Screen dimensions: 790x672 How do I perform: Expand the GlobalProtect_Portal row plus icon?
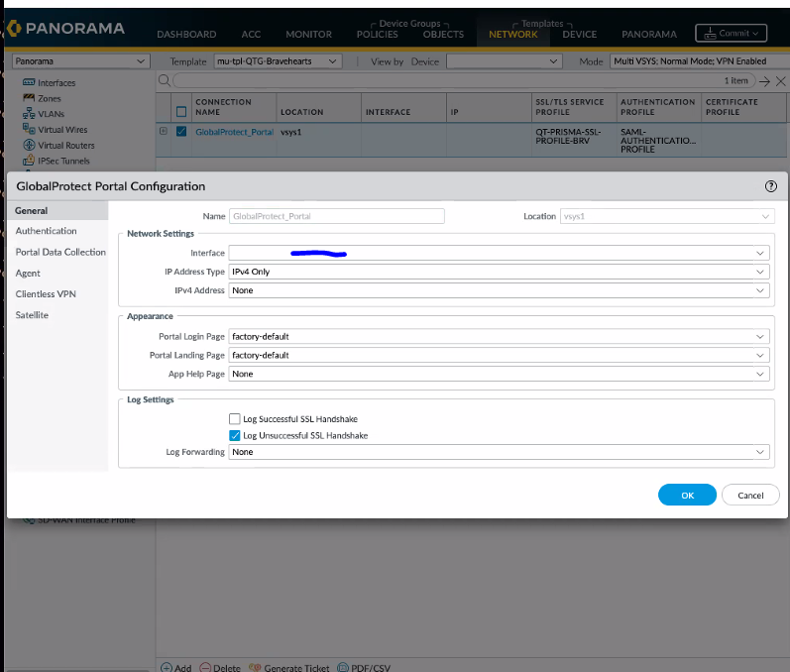pos(164,131)
